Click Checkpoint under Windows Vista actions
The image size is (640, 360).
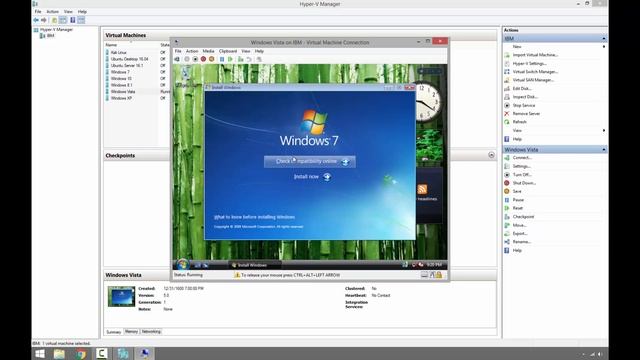[x=523, y=217]
